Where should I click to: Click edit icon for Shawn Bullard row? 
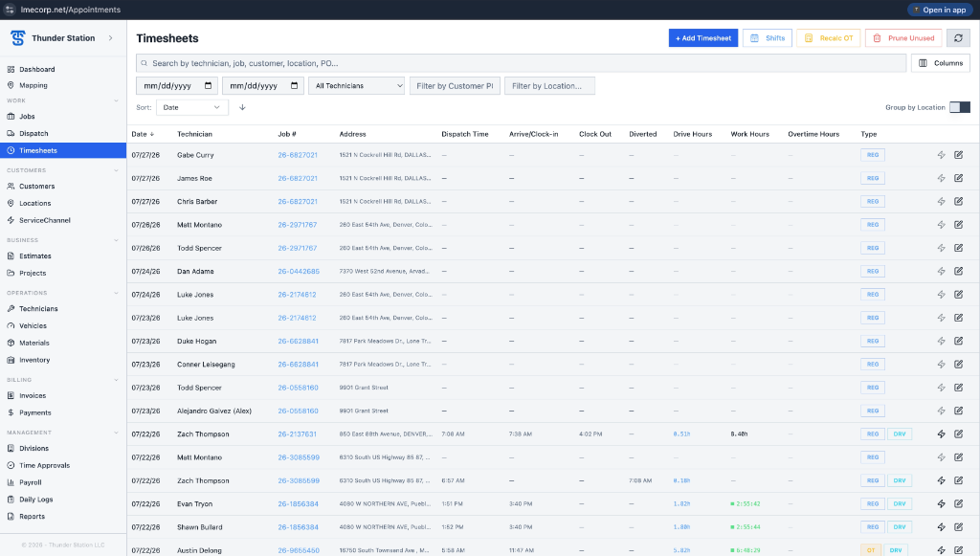958,526
